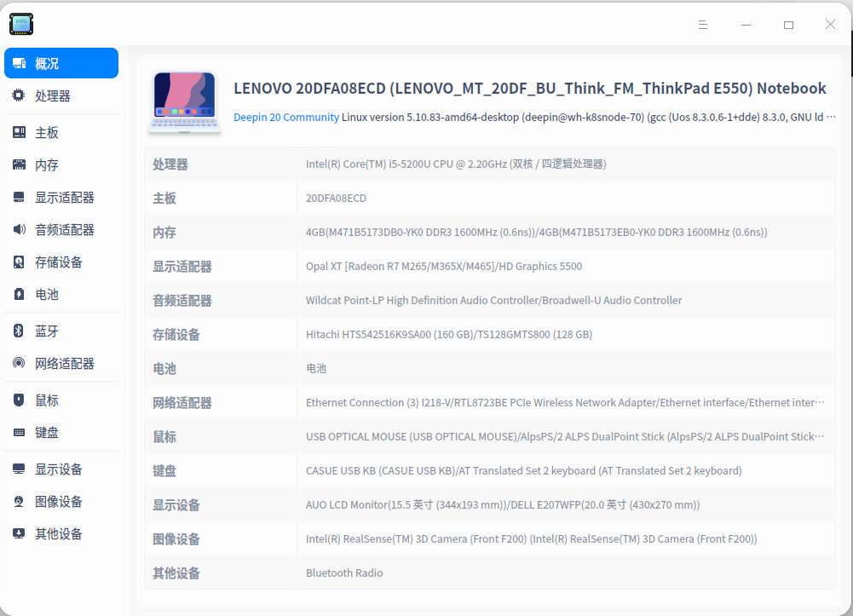
Task: Click the 显示设备 row label in table
Action: pos(176,505)
